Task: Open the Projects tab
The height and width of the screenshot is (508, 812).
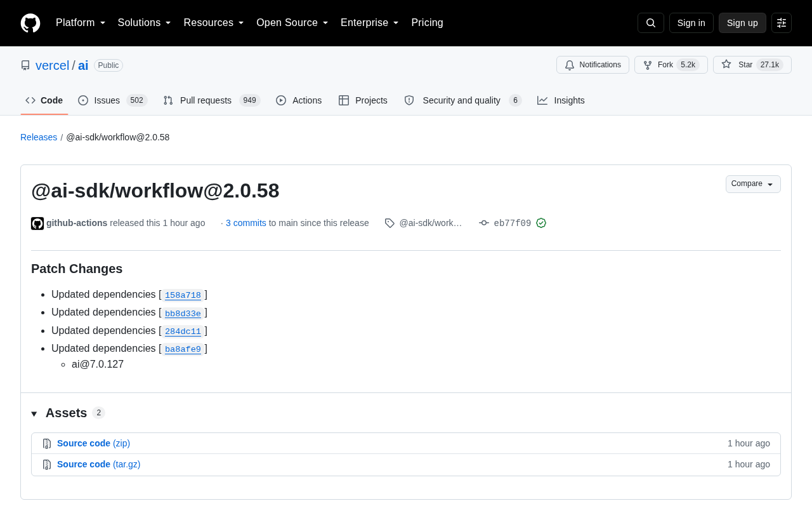Action: (363, 100)
